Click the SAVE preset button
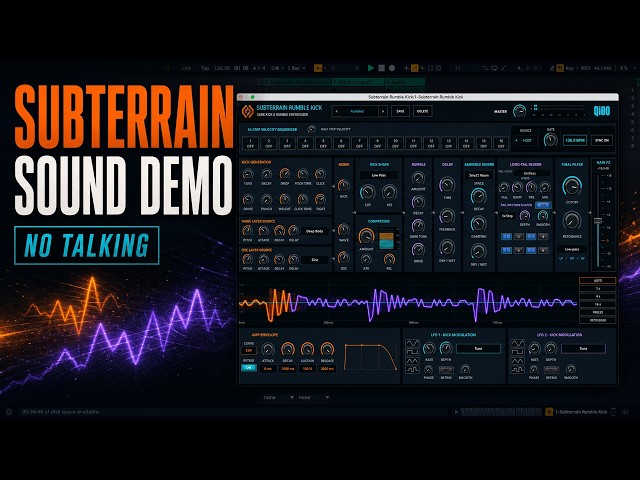 400,111
